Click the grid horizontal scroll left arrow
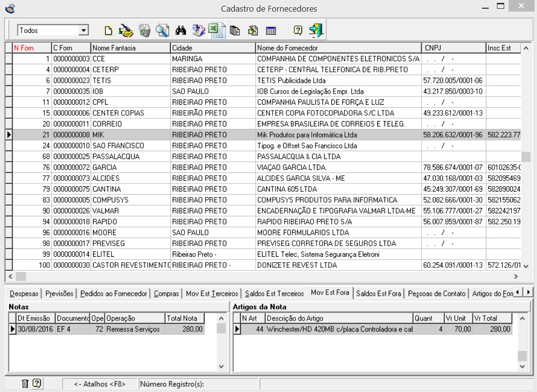The height and width of the screenshot is (392, 537). (10, 276)
